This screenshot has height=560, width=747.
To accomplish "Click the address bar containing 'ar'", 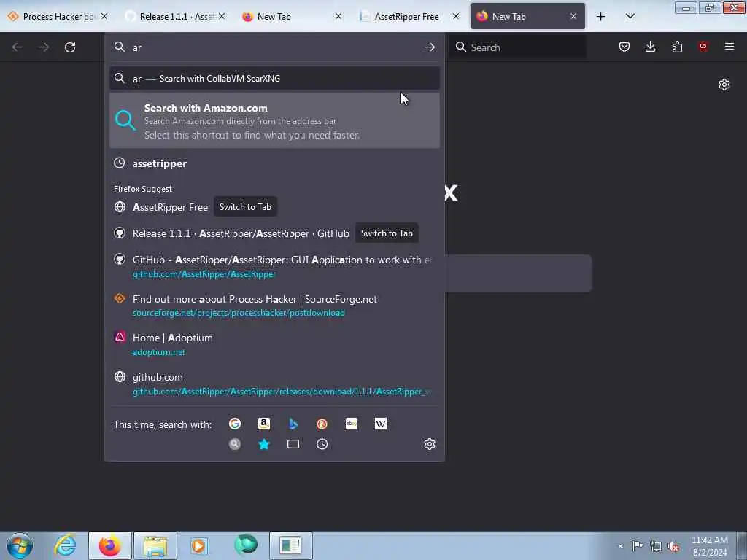I will pos(274,47).
